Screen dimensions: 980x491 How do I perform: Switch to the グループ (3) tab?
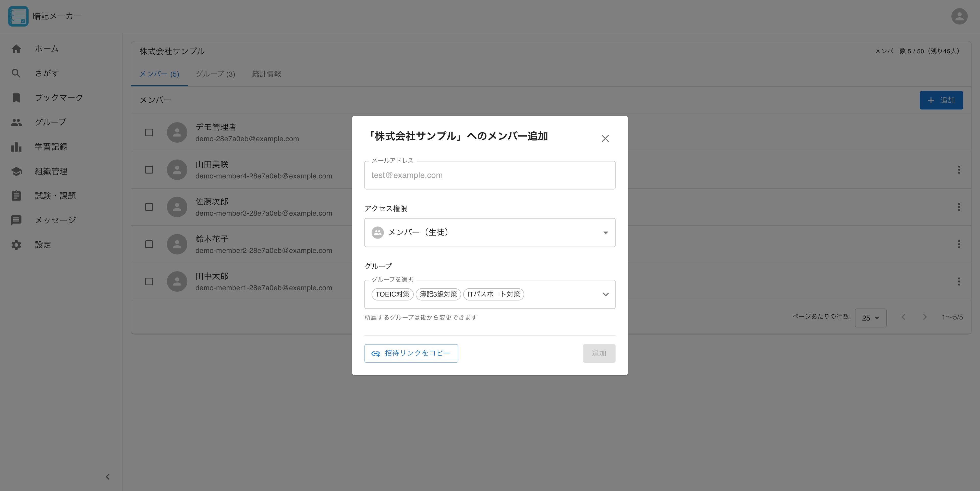pos(215,74)
